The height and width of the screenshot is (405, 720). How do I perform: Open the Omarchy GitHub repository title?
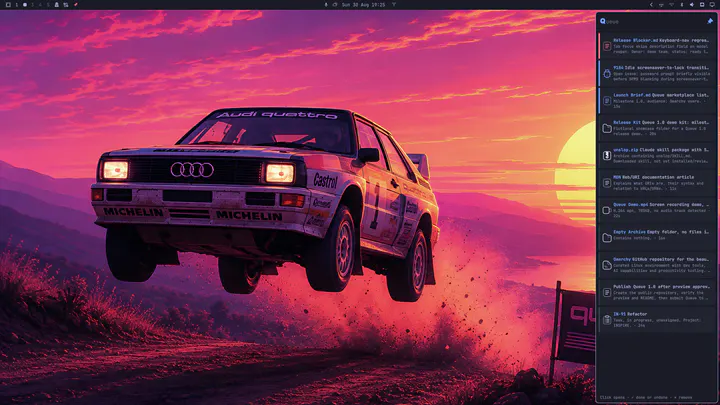click(x=661, y=259)
